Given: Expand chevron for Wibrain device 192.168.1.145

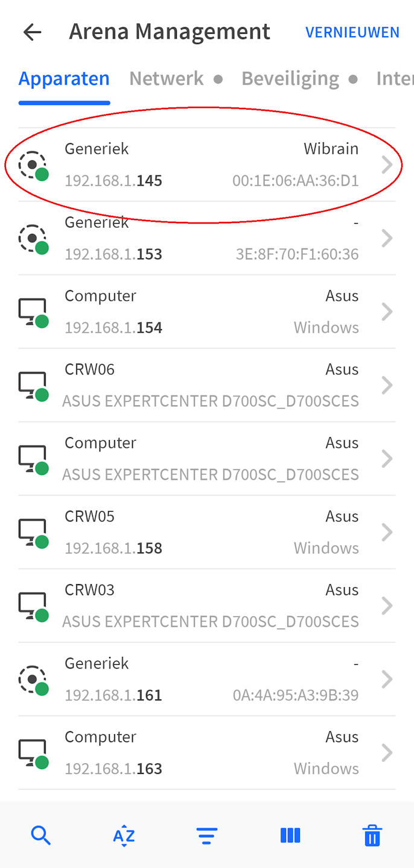Looking at the screenshot, I should (387, 165).
